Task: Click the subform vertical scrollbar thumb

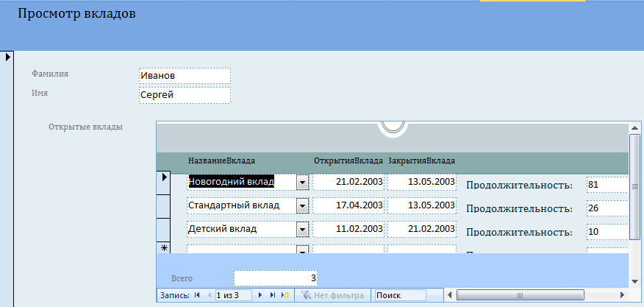Action: [634, 187]
